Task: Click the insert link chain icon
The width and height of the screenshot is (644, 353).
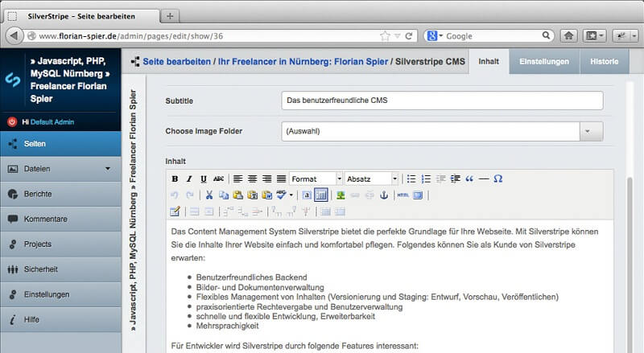Action: click(355, 195)
